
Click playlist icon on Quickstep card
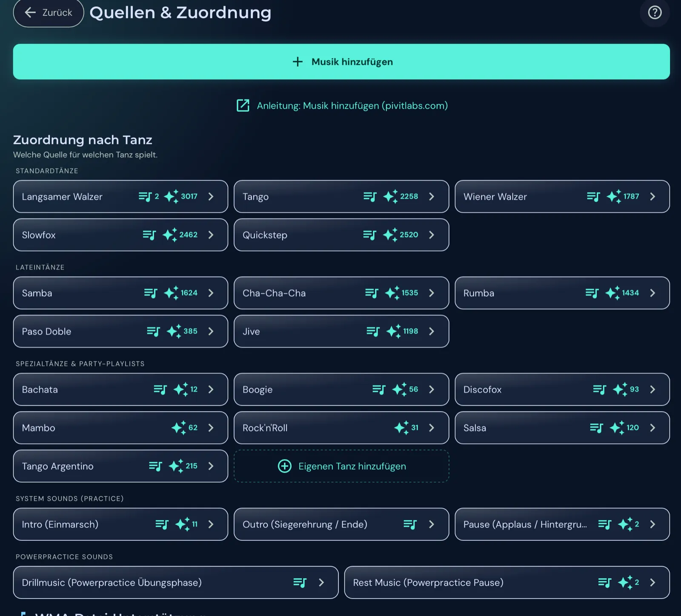pos(370,235)
